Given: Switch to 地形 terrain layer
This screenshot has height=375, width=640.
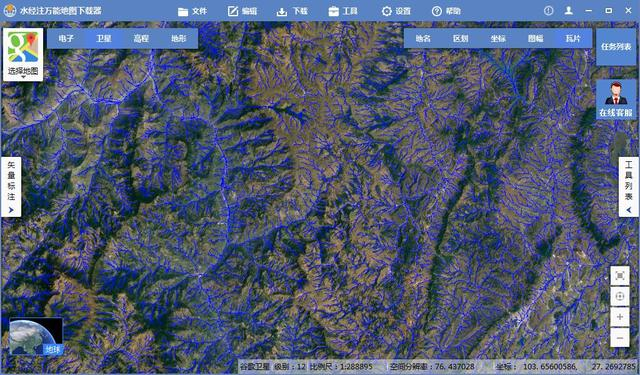Looking at the screenshot, I should point(179,38).
